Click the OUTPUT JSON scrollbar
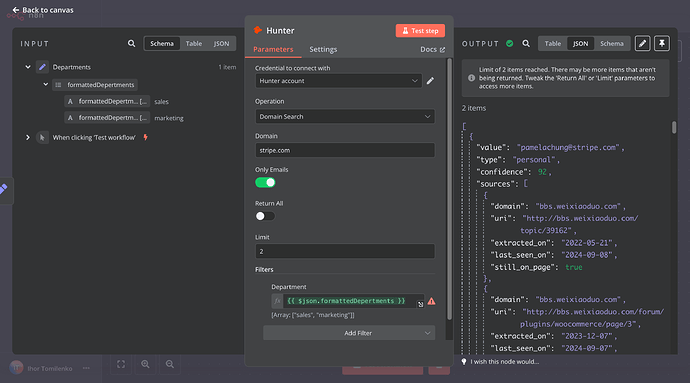The image size is (690, 383). pyautogui.click(x=674, y=128)
